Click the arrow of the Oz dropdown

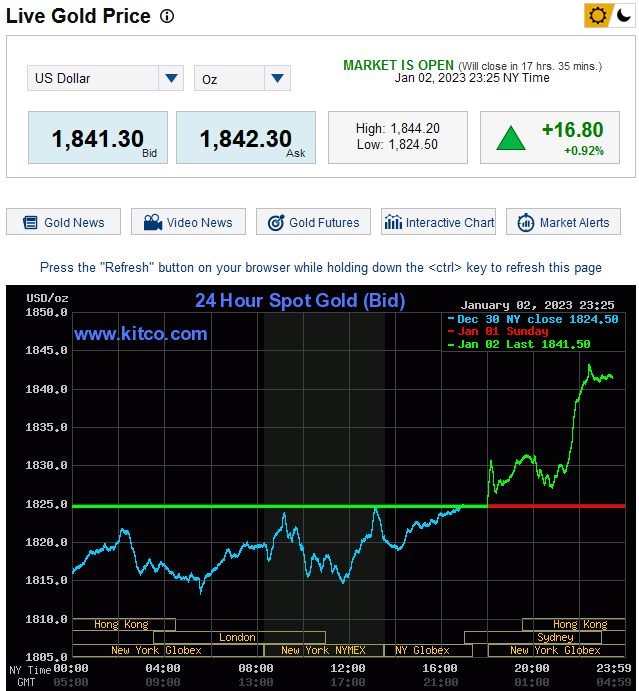277,78
